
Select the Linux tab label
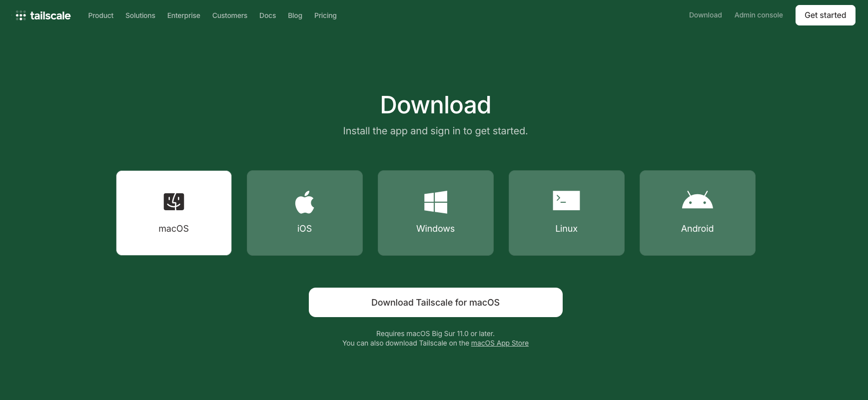pos(567,229)
